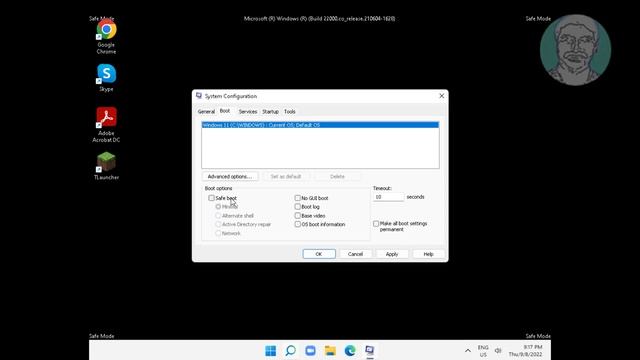Confirm with the OK button
640x360 pixels.
pyautogui.click(x=319, y=254)
